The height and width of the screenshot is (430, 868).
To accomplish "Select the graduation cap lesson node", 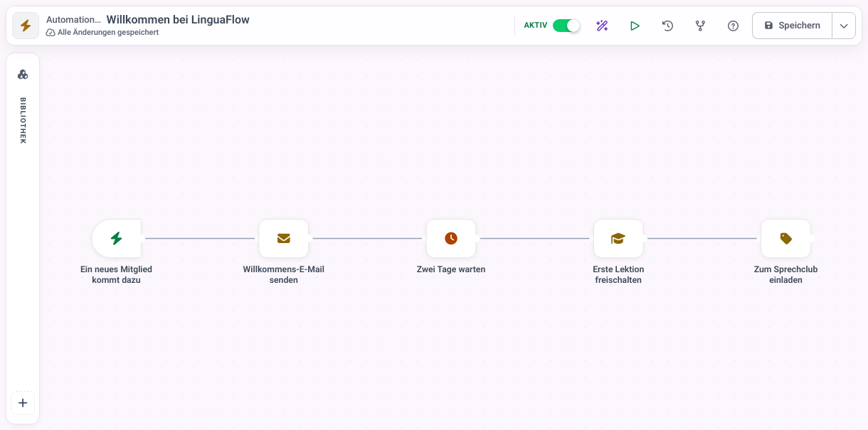I will [x=618, y=238].
